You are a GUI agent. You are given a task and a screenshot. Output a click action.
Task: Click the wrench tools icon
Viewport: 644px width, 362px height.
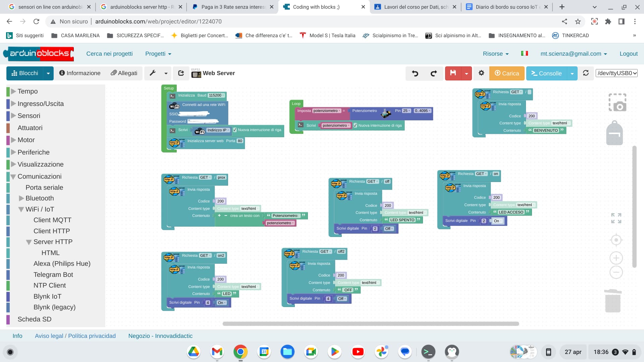(153, 73)
